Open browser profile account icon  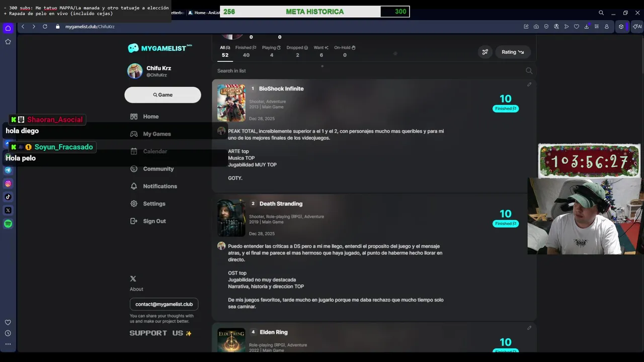click(x=607, y=27)
